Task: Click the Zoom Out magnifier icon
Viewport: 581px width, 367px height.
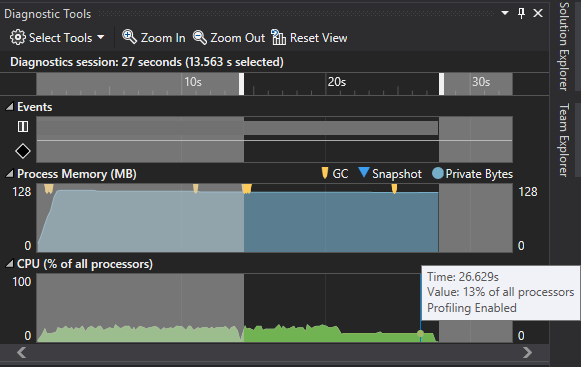Action: (200, 37)
